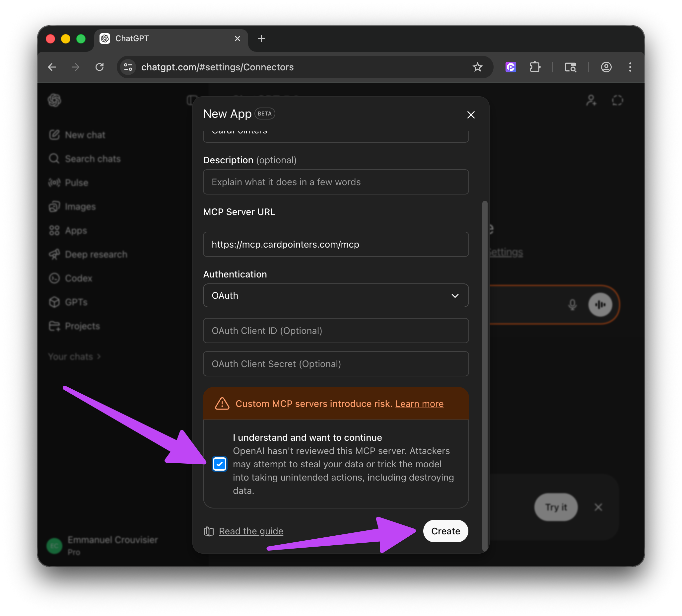Open the Learn more risk link
Screen dimensions: 682x616
(x=419, y=404)
